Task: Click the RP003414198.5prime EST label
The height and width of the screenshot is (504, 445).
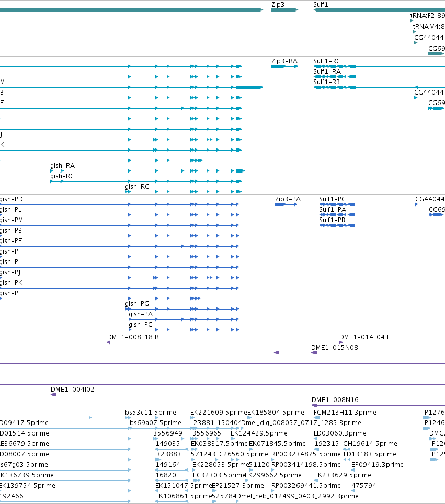Action: pyautogui.click(x=306, y=464)
